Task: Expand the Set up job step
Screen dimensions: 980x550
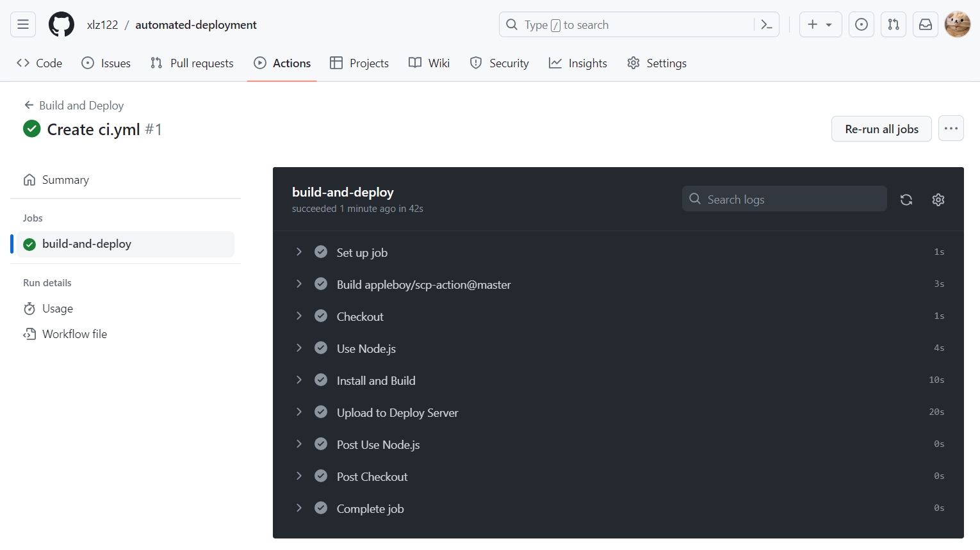Action: pyautogui.click(x=618, y=252)
